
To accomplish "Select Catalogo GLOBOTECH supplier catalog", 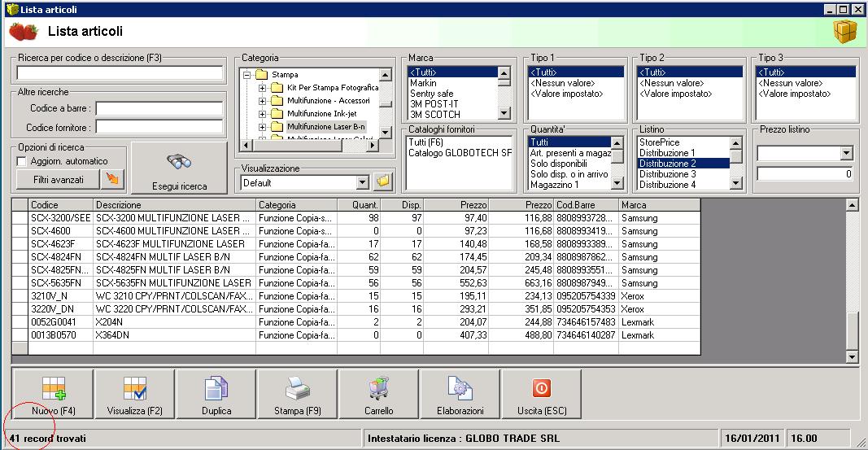I will (x=460, y=153).
